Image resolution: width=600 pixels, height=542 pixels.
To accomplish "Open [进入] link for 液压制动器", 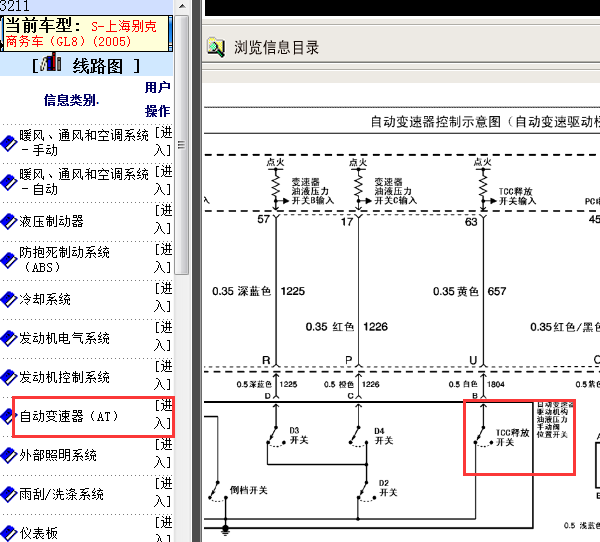I will tap(163, 219).
